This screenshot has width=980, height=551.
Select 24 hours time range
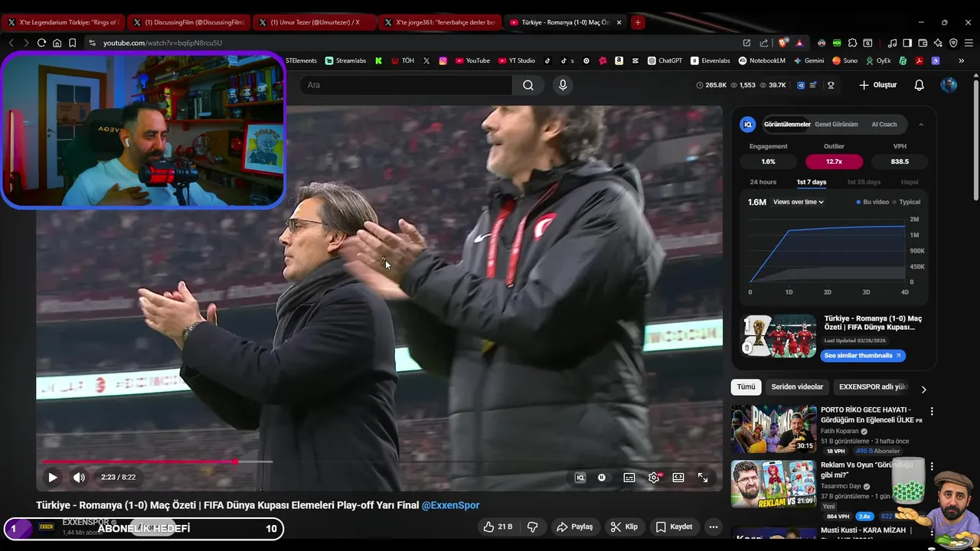(x=763, y=182)
